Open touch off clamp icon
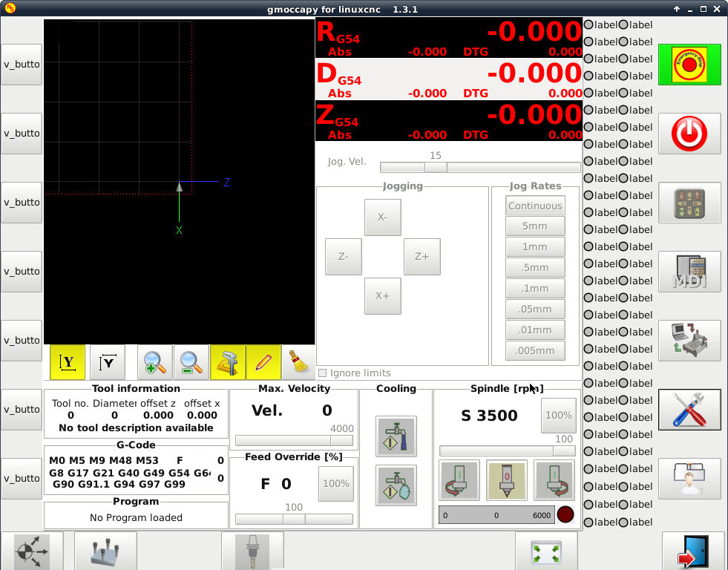Image resolution: width=728 pixels, height=570 pixels. 105,551
